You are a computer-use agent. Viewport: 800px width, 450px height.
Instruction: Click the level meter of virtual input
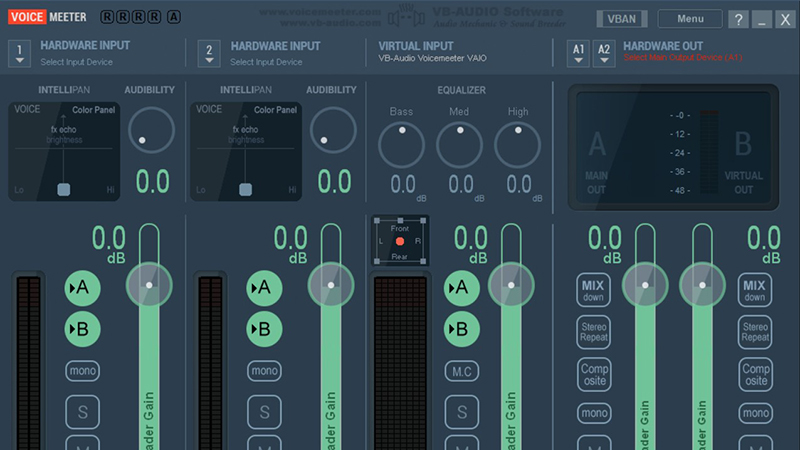[401, 362]
